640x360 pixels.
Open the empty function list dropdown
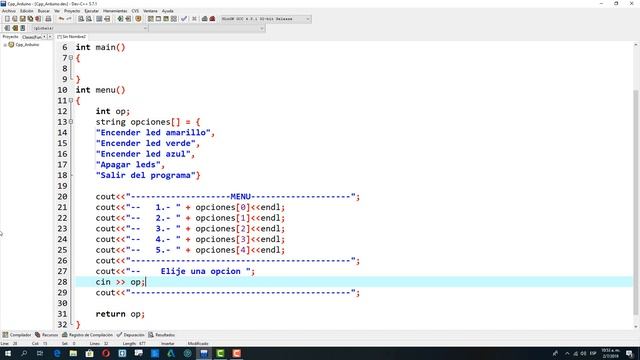tap(207, 28)
